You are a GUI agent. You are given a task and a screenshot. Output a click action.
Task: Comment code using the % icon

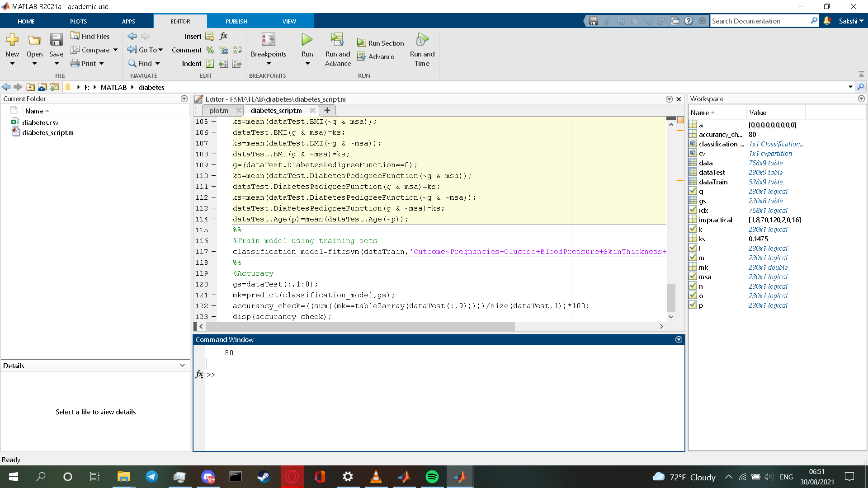(210, 50)
